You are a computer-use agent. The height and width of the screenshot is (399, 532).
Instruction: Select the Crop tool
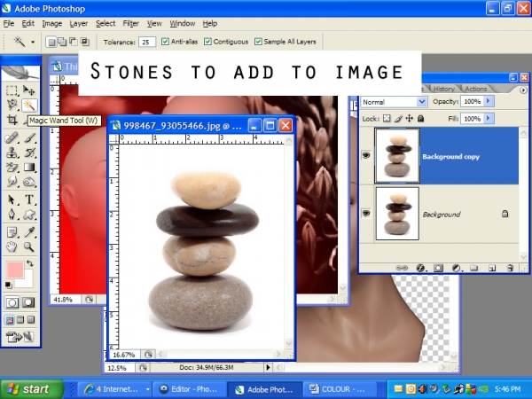[x=12, y=120]
